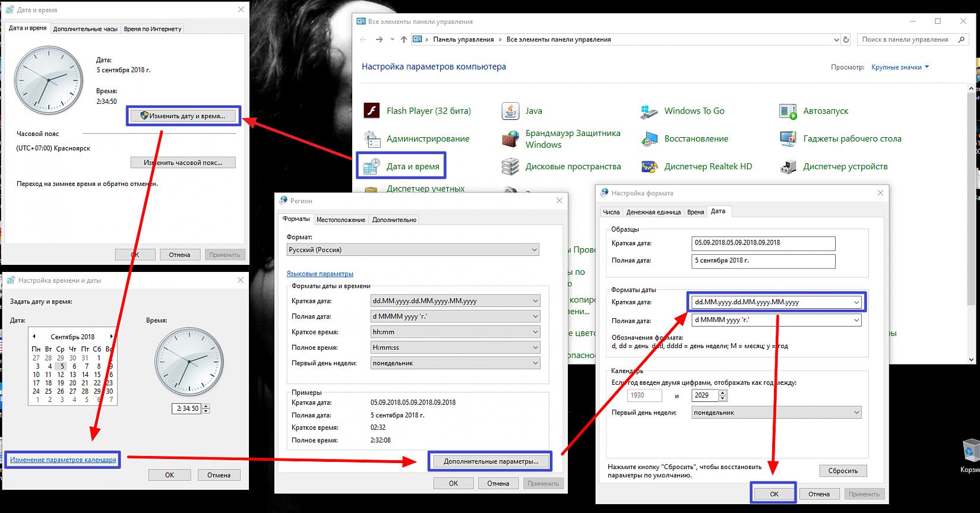Open the Просмотр Крупные значки dropdown
The image size is (980, 513).
click(x=900, y=67)
